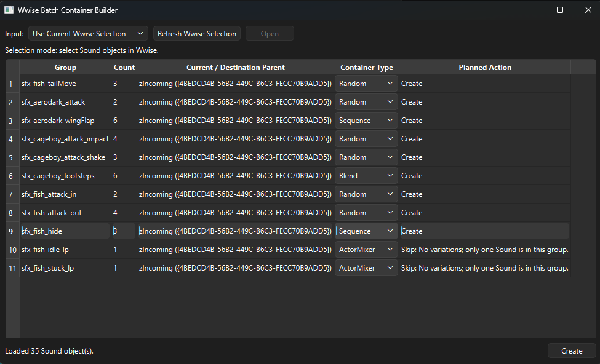This screenshot has width=600, height=364.
Task: Click the Skip planned action for sfx_fish_stuck_lp
Action: pos(485,267)
